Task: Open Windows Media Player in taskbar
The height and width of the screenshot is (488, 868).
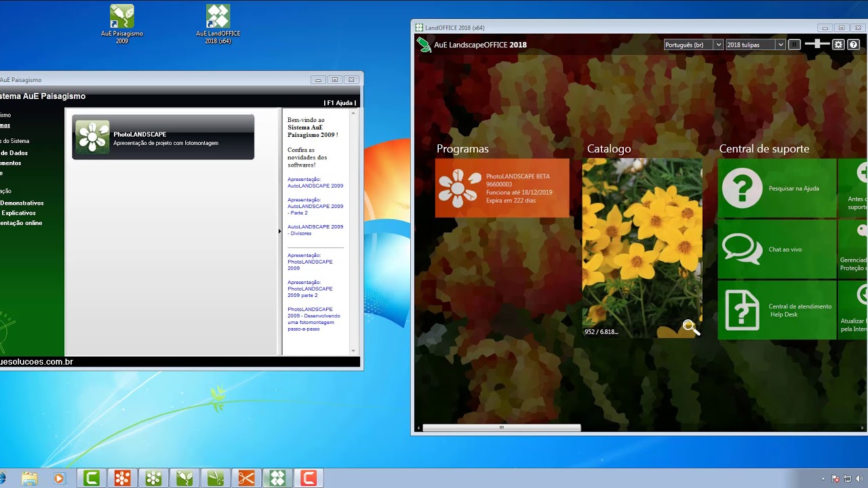Action: click(58, 479)
